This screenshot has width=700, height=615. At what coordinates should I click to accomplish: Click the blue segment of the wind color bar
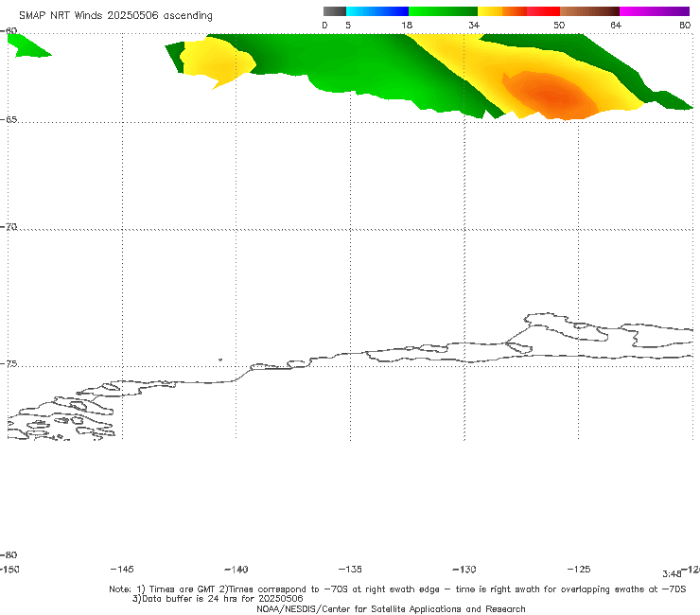click(377, 11)
